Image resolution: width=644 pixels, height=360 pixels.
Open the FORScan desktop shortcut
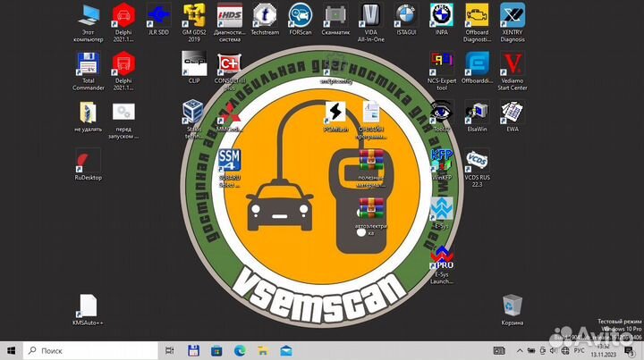coord(301,16)
